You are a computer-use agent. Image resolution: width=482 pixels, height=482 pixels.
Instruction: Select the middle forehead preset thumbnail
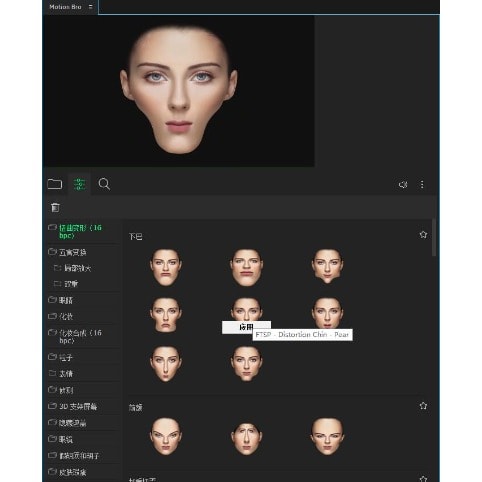(246, 439)
